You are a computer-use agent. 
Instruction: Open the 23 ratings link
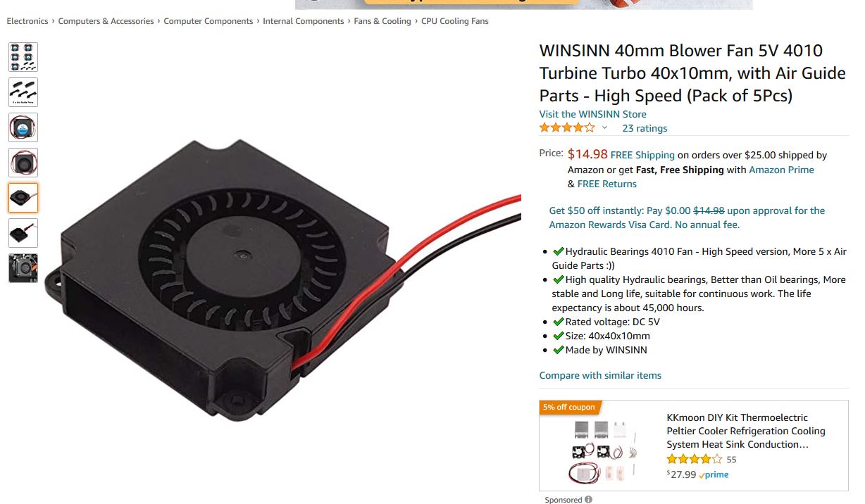645,128
